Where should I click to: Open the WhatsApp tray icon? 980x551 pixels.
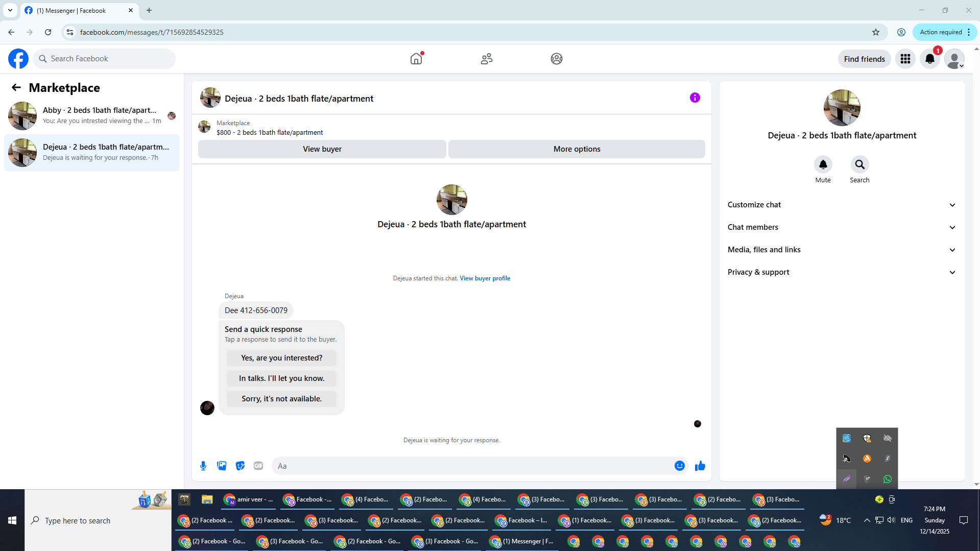[888, 479]
